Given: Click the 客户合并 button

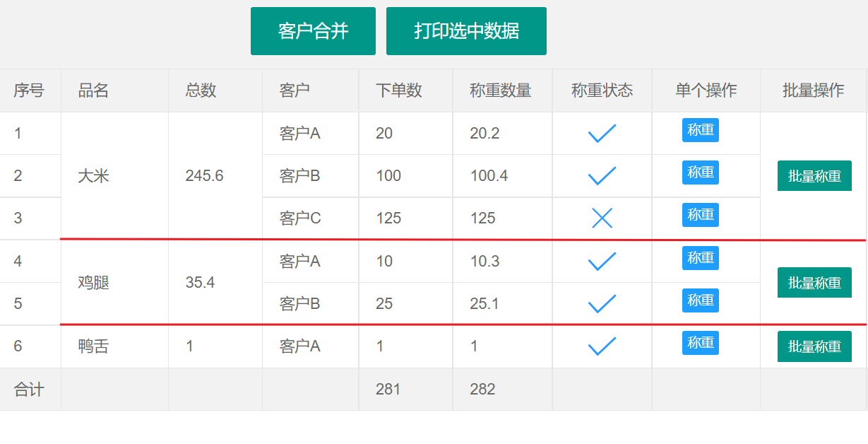Looking at the screenshot, I should click(313, 31).
